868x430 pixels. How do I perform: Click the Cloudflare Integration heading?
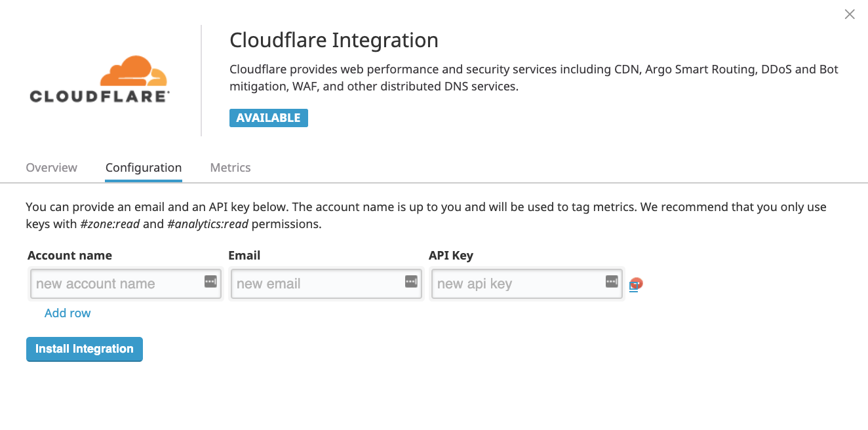tap(334, 40)
